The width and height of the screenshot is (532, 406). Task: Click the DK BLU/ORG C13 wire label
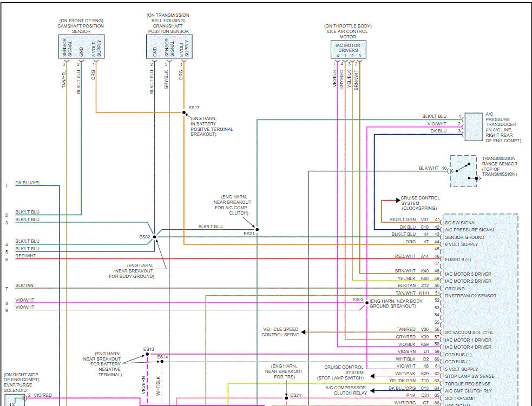[409, 388]
